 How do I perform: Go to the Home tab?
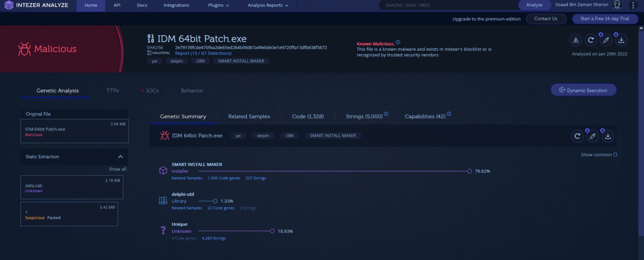91,5
